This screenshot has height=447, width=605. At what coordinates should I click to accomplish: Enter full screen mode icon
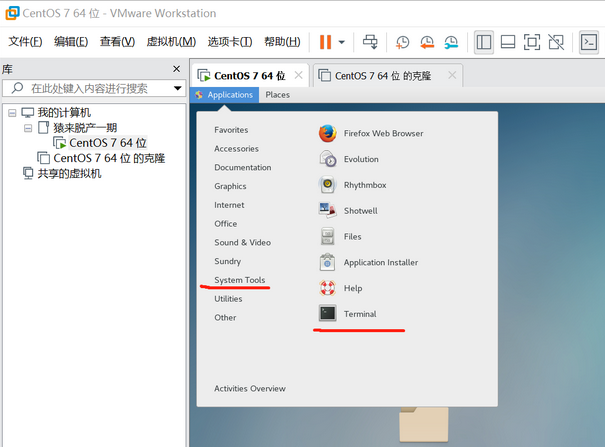(532, 42)
